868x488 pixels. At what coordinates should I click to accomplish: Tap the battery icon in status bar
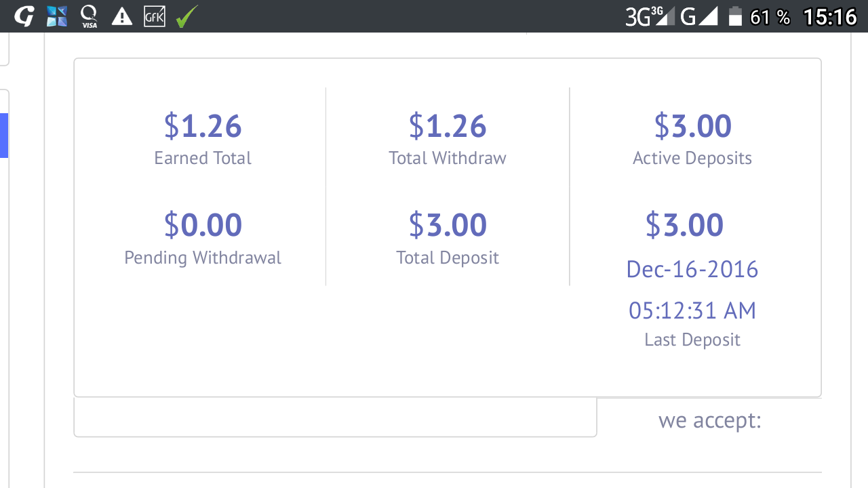click(736, 16)
